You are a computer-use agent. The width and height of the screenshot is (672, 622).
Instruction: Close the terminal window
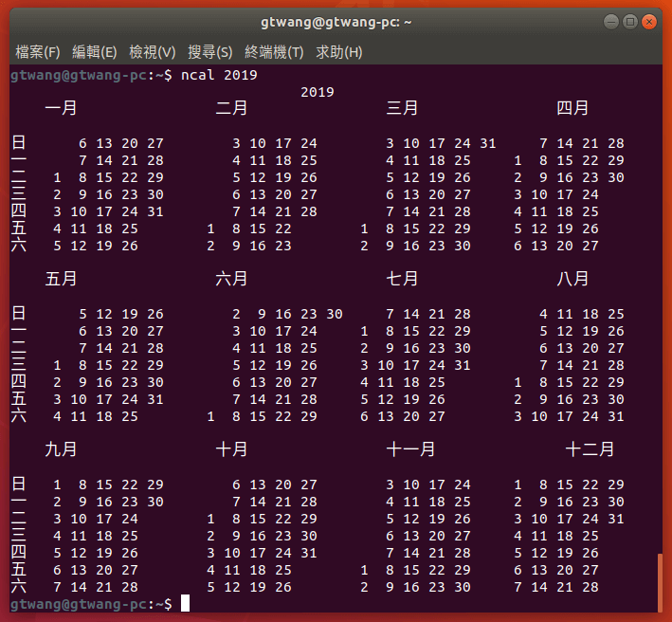[x=649, y=22]
